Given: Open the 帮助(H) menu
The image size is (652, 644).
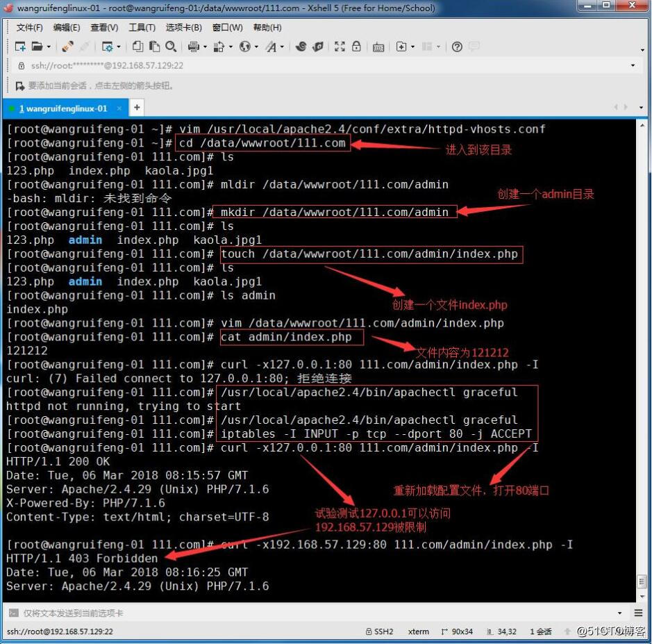Looking at the screenshot, I should [x=267, y=28].
